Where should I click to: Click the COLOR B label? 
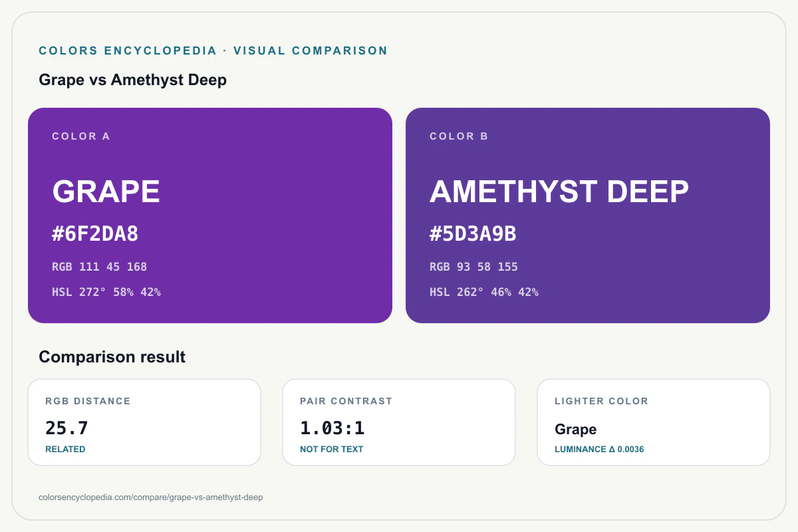459,136
